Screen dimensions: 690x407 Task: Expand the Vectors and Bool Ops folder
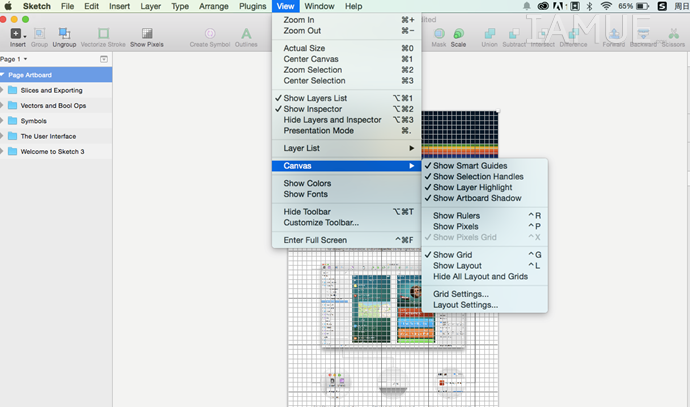tap(2, 106)
